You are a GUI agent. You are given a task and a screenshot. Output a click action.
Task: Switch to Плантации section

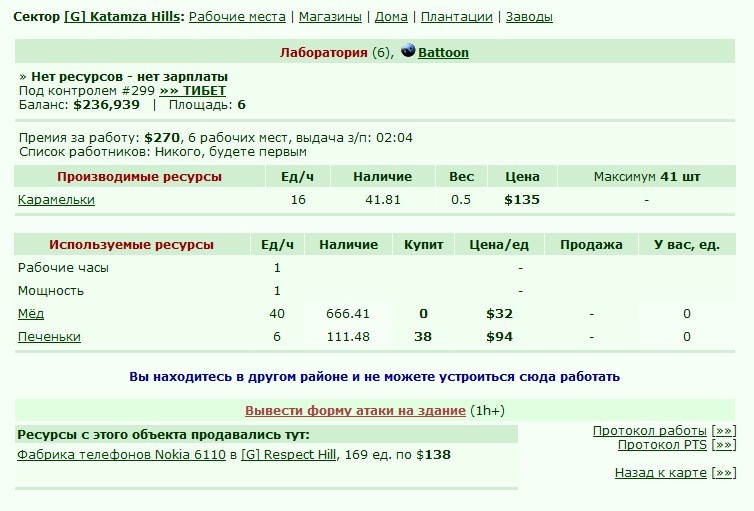(456, 17)
